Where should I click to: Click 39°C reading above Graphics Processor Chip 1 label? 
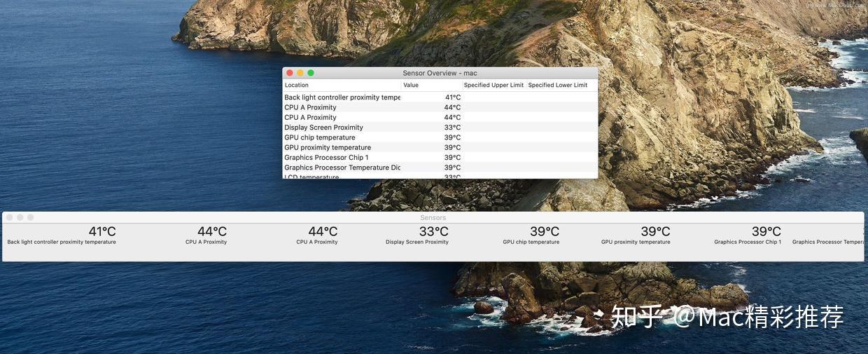click(x=766, y=231)
